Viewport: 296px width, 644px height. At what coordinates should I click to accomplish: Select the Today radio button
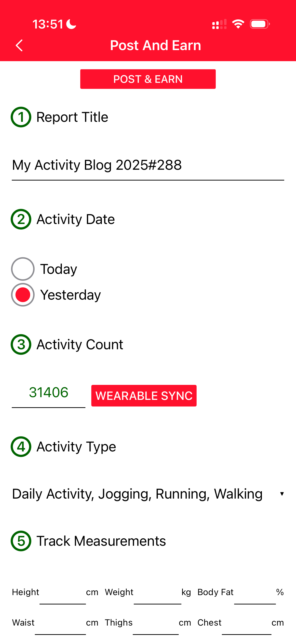tap(23, 269)
